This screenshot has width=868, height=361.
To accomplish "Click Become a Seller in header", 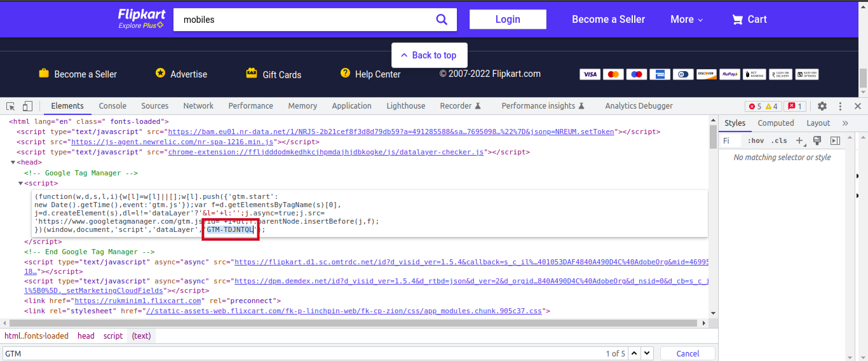I will pos(608,20).
